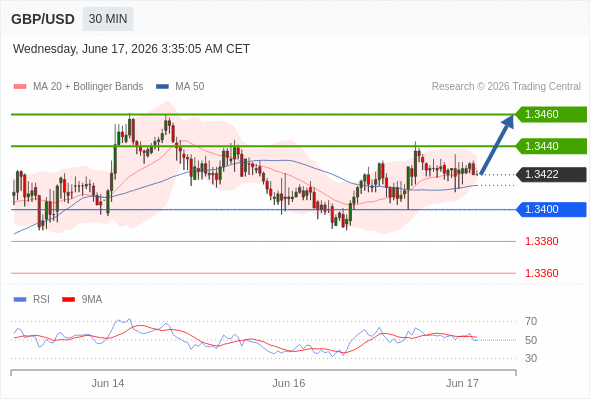This screenshot has width=590, height=400.
Task: Click the RSI 70 level label
Action: [x=531, y=321]
